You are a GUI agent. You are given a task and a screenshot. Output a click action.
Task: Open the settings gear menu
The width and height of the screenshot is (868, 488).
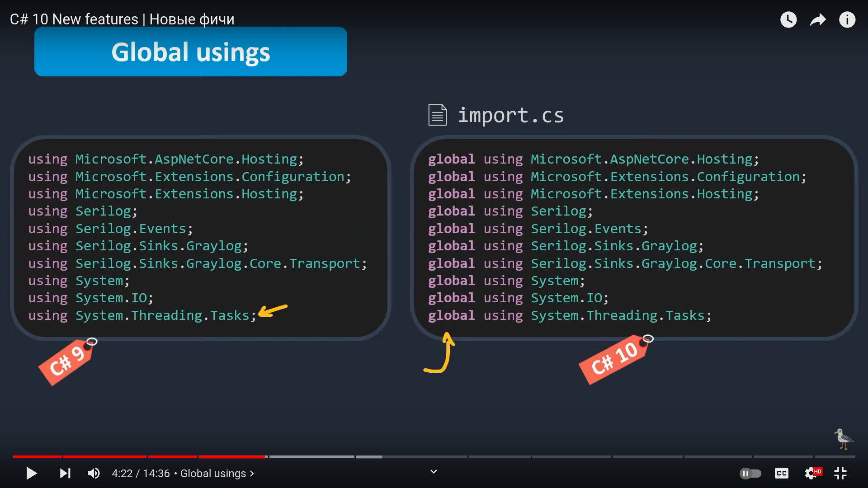click(x=811, y=473)
